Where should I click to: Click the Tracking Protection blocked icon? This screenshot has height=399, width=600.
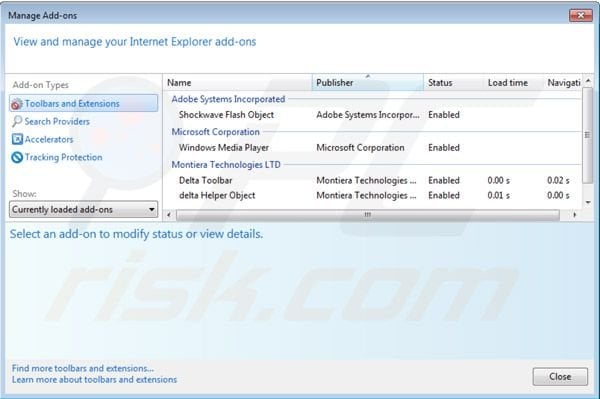point(17,157)
